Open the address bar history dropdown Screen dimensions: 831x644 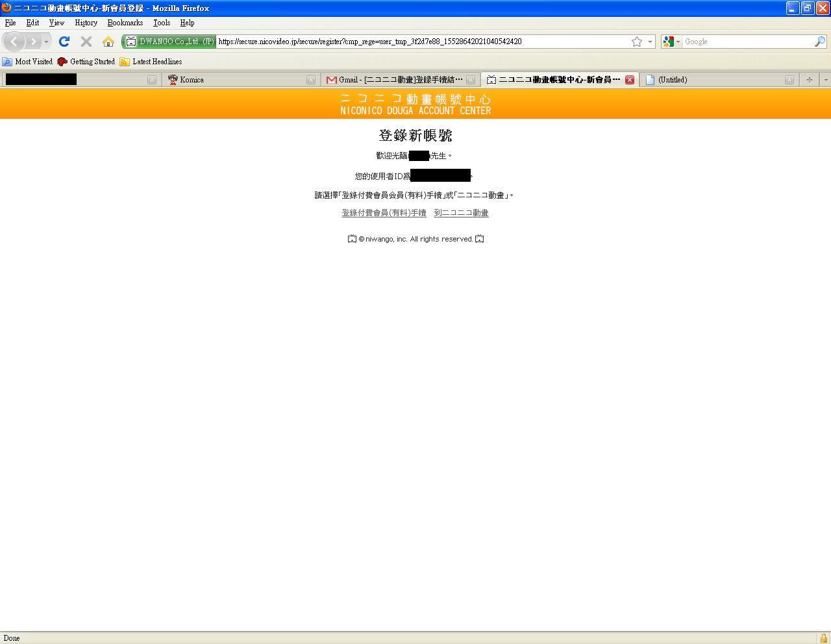[650, 42]
